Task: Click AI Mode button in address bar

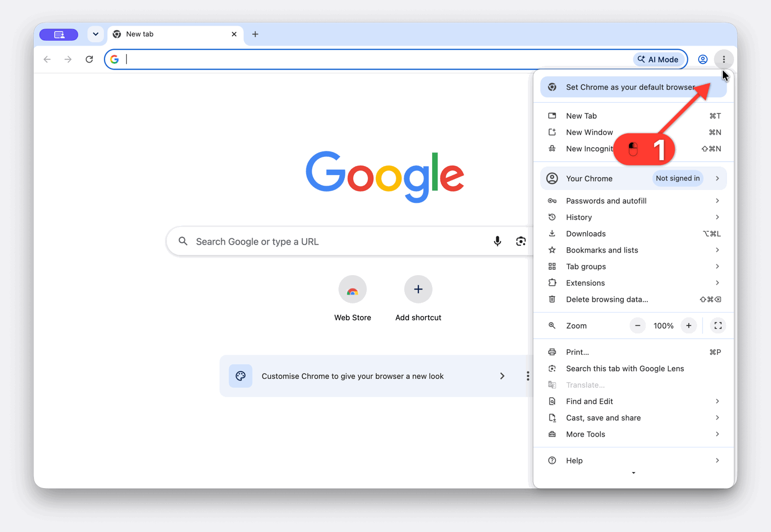Action: point(658,59)
